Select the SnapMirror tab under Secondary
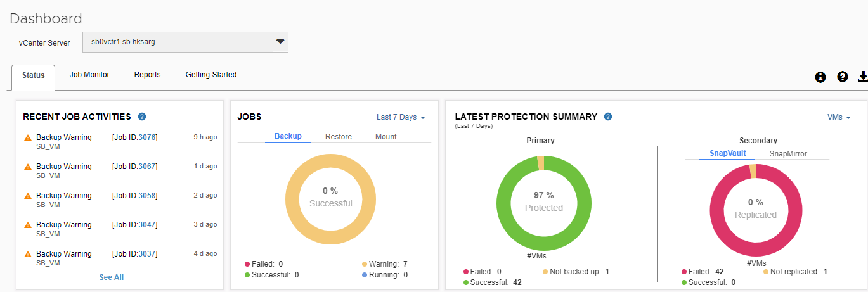Image resolution: width=868 pixels, height=292 pixels. coord(788,153)
